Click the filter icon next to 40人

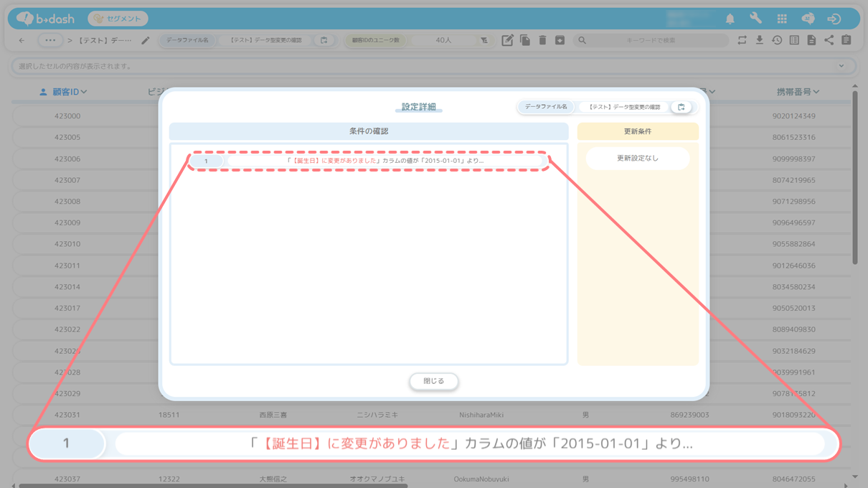pyautogui.click(x=484, y=41)
